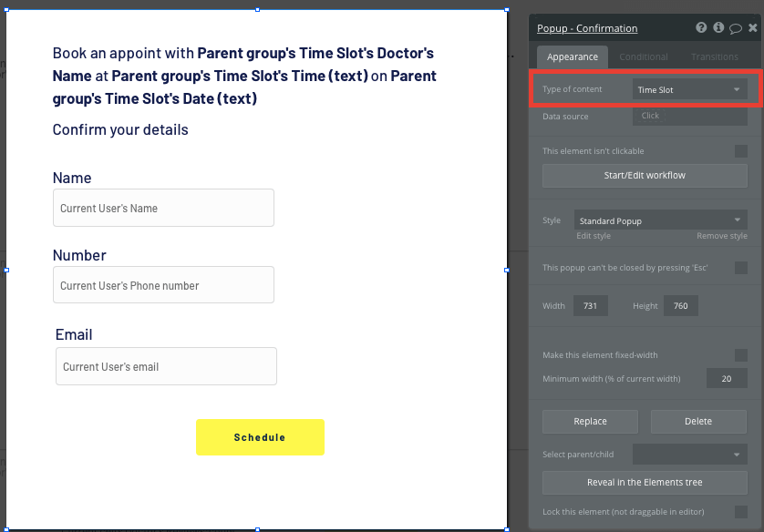
Task: Open the Style dropdown showing Standard Popup
Action: 660,220
